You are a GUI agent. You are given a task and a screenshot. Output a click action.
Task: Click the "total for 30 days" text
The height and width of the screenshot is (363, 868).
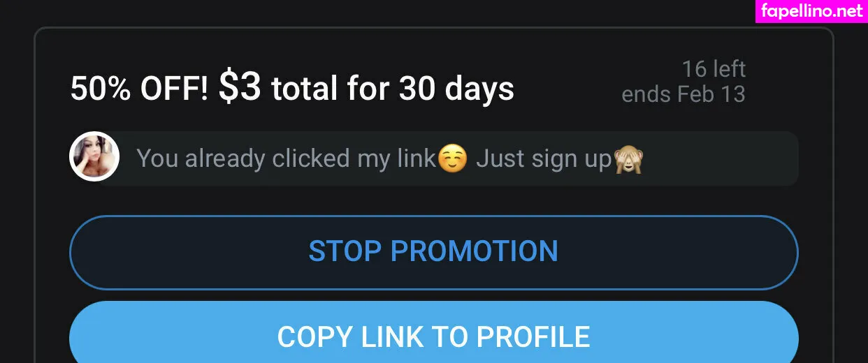(393, 89)
